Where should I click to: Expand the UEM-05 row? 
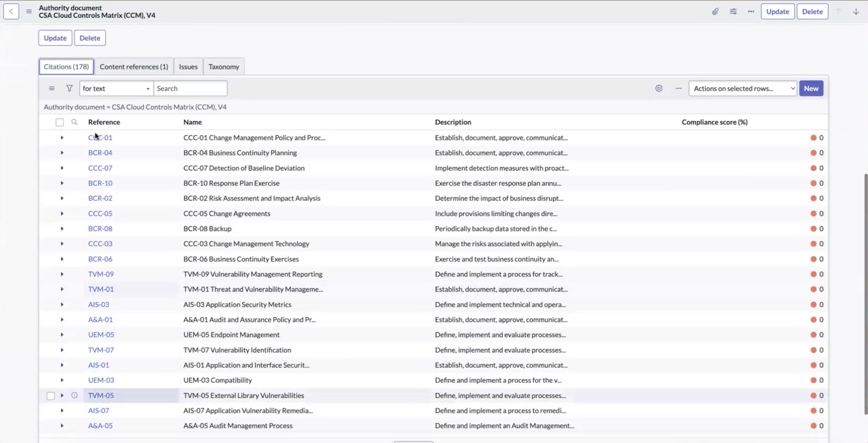pos(62,335)
